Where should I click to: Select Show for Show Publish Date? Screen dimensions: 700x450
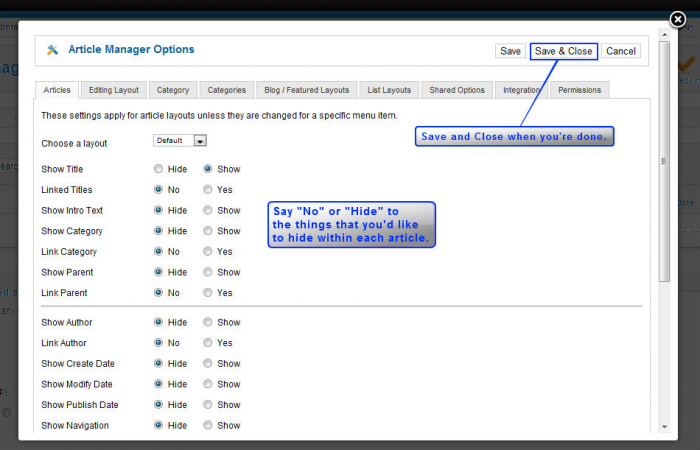pos(208,404)
